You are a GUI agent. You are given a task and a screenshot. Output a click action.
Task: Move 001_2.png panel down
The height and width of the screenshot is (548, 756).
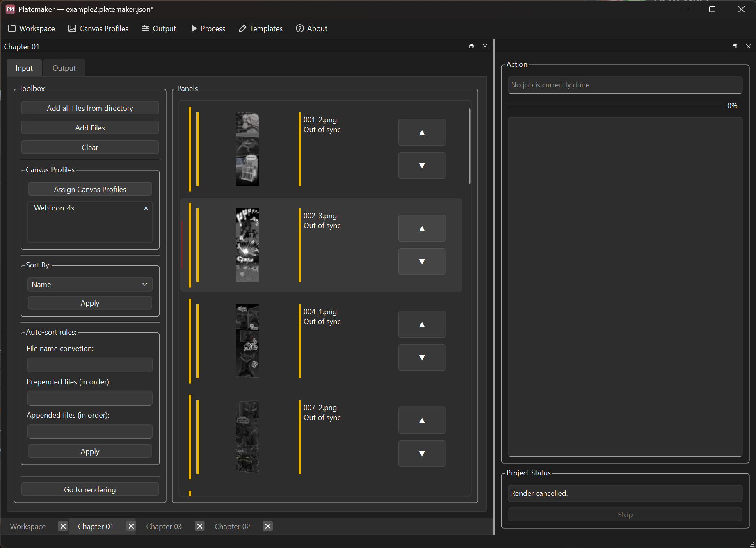[x=422, y=165]
